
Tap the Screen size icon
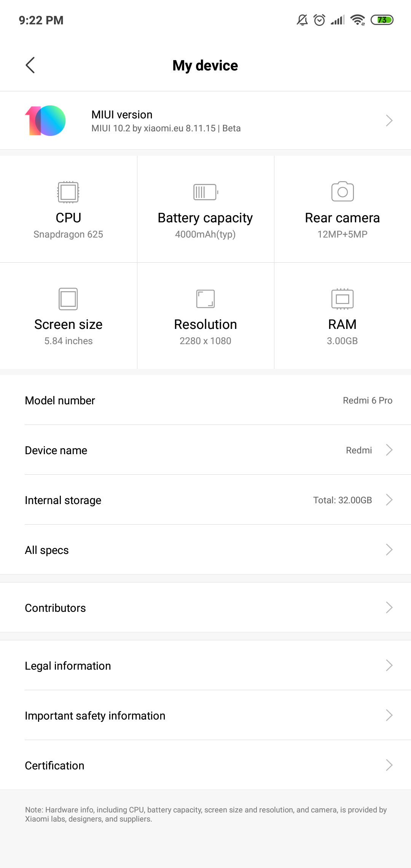click(68, 299)
